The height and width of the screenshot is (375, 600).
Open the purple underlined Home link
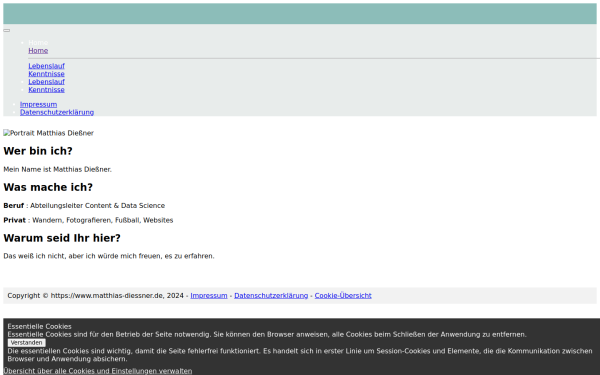tap(38, 51)
